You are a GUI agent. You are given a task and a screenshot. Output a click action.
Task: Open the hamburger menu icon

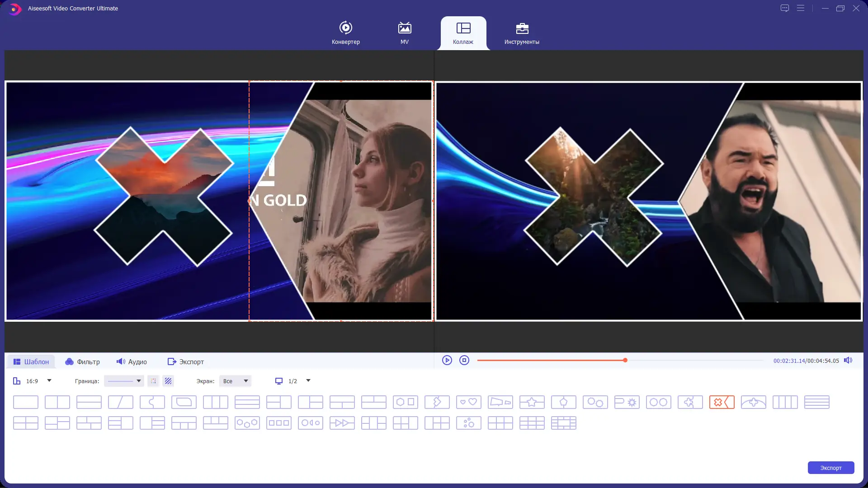pyautogui.click(x=800, y=8)
